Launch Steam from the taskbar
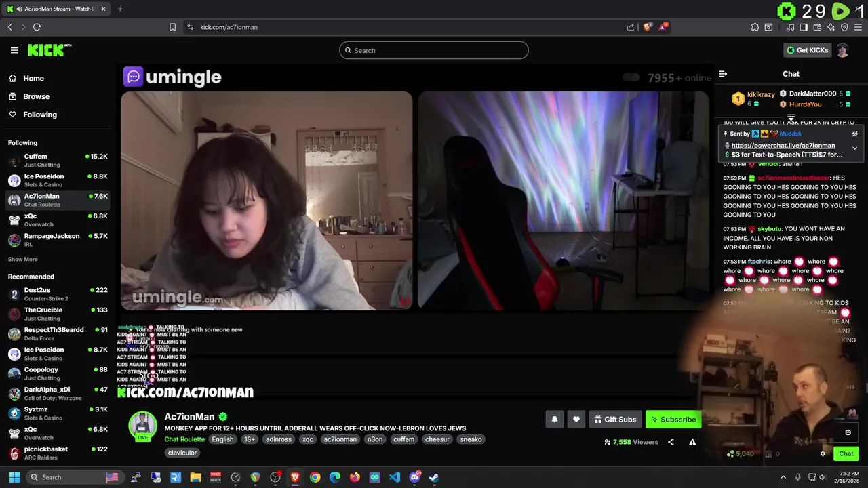 point(434,477)
